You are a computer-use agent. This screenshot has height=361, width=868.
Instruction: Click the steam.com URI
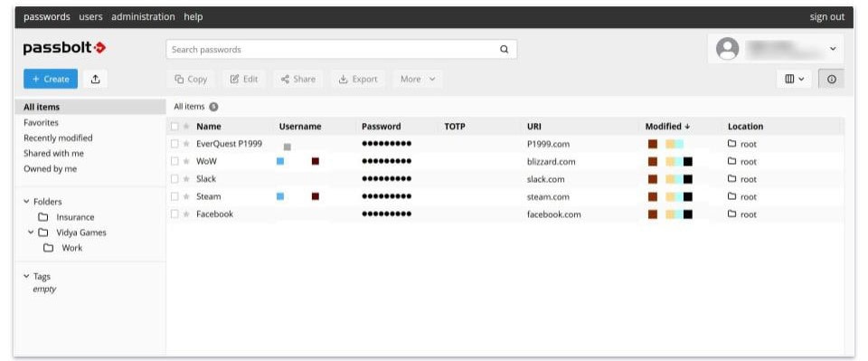[548, 196]
